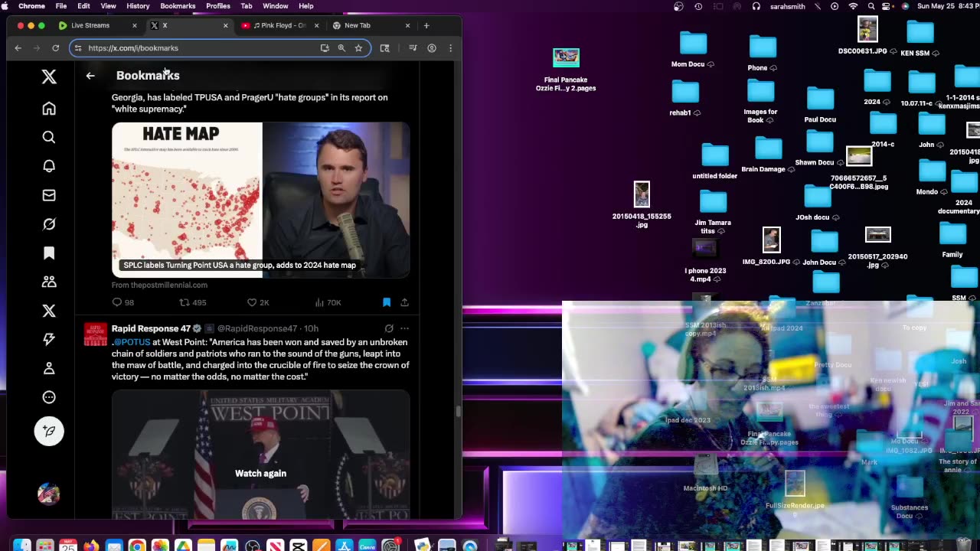The height and width of the screenshot is (551, 980).
Task: Go back in Chrome browser history
Action: 18,48
